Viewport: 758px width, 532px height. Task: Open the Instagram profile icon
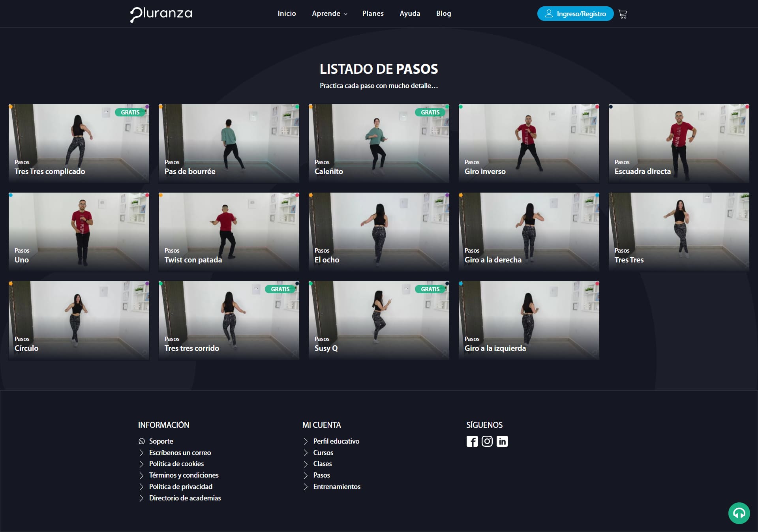[487, 441]
